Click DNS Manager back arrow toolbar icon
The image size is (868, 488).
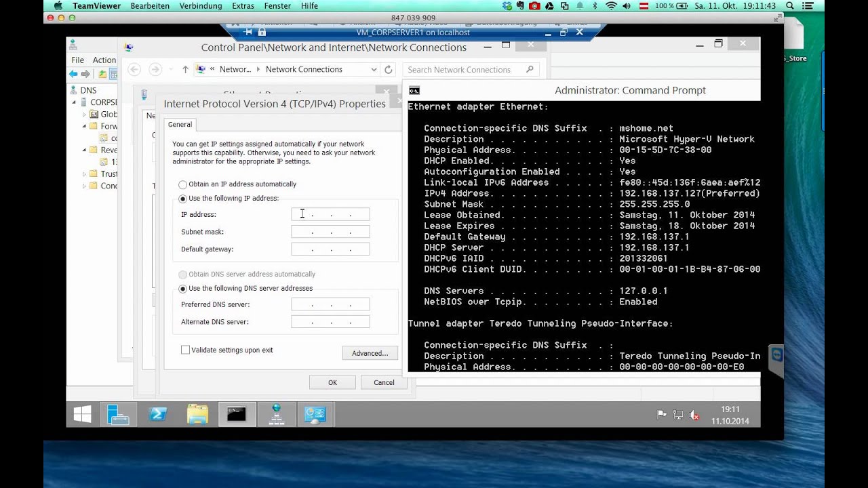point(73,74)
